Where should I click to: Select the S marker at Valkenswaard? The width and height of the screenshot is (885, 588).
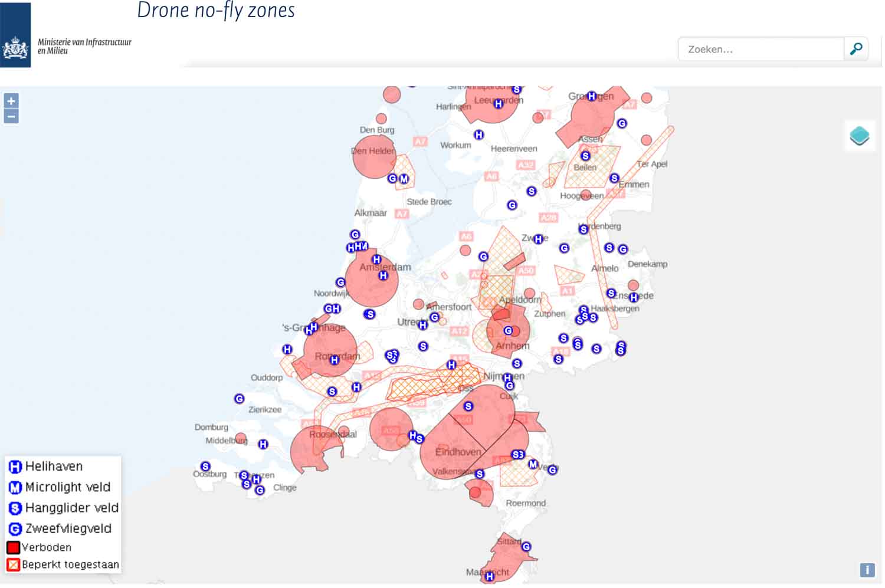[x=480, y=474]
